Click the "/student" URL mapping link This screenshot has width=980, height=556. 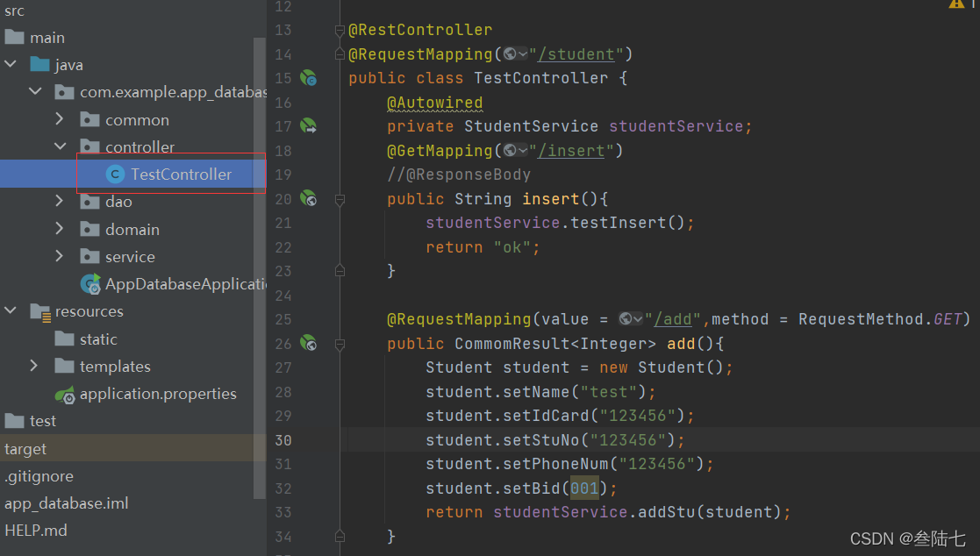576,54
